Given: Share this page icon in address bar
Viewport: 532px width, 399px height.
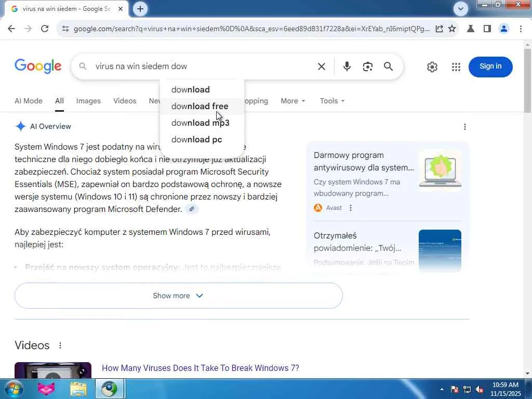Looking at the screenshot, I should tap(439, 29).
